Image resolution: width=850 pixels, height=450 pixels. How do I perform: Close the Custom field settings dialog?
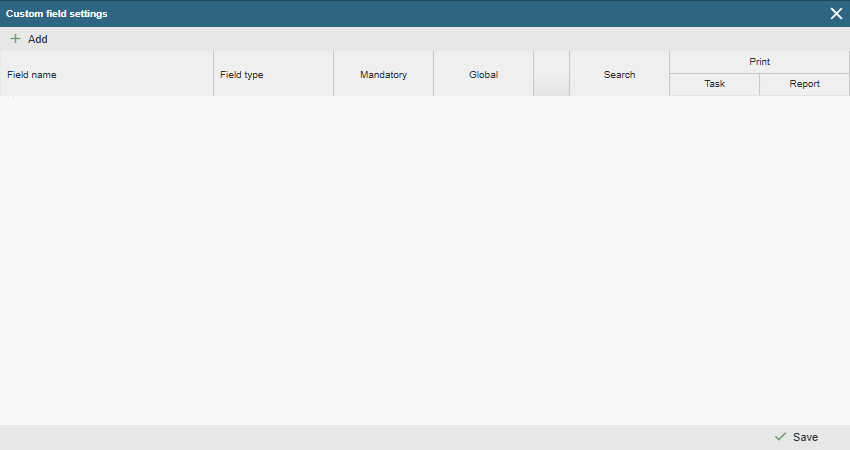click(836, 13)
